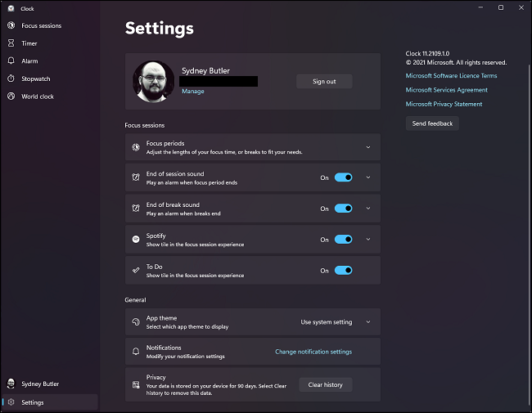Click the World clock globe icon
Screen dimensions: 532x413
[11, 97]
